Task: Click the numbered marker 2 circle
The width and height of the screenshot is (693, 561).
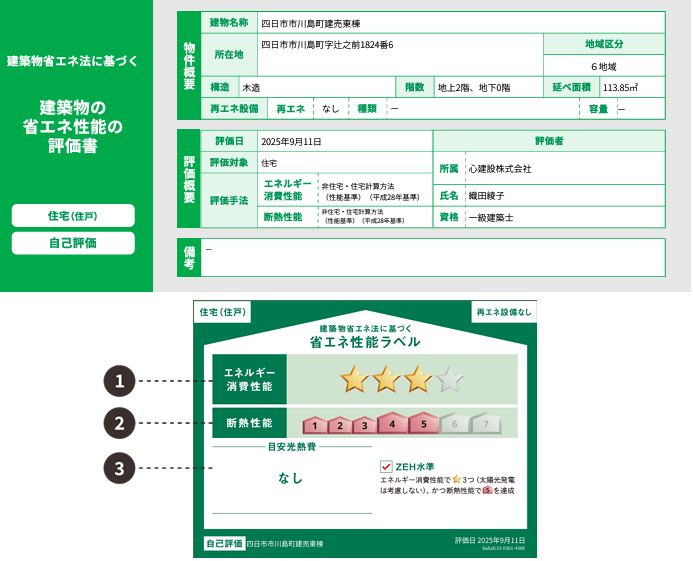Action: (119, 423)
